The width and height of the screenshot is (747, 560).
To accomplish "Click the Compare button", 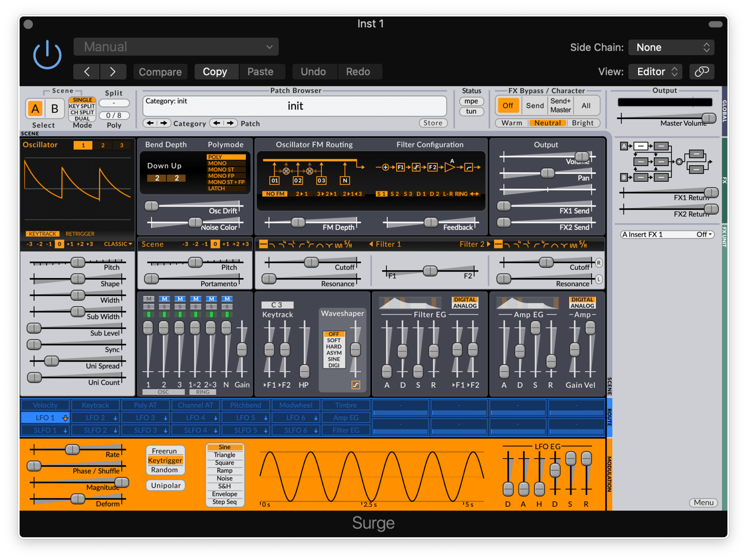I will click(160, 71).
